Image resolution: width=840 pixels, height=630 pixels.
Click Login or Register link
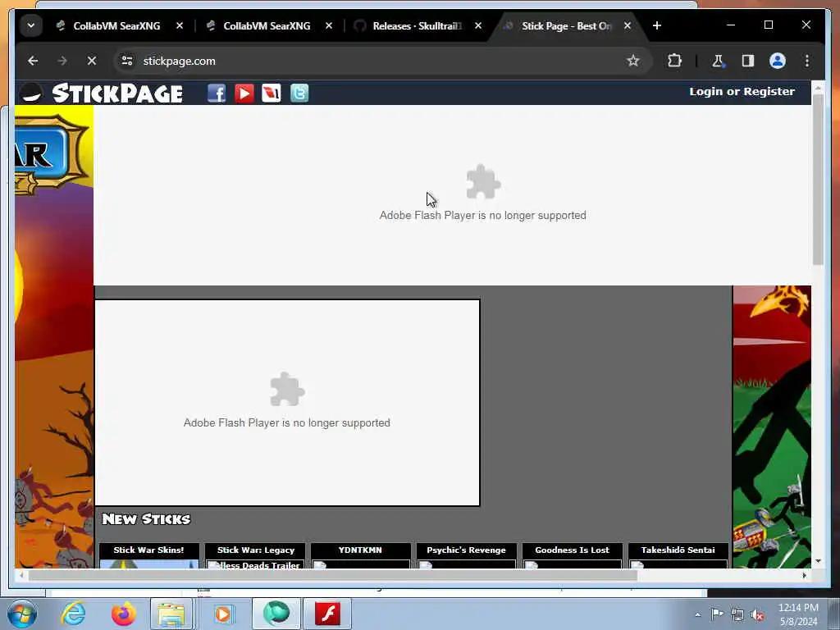[742, 92]
